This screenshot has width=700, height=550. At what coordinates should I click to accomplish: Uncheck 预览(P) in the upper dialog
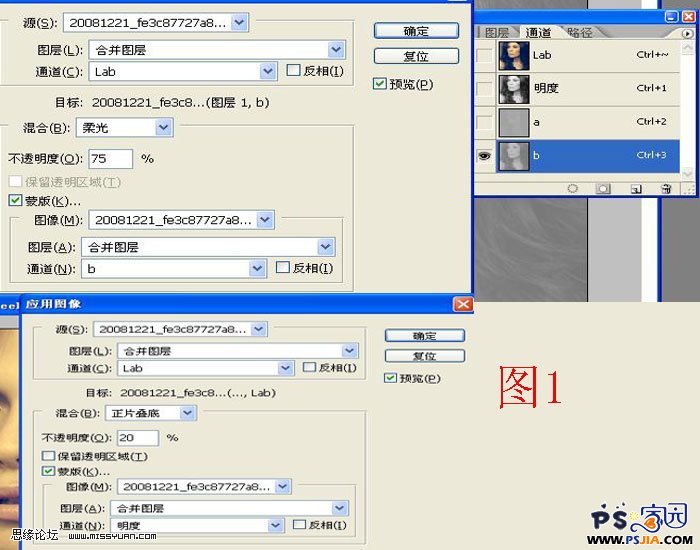[379, 83]
